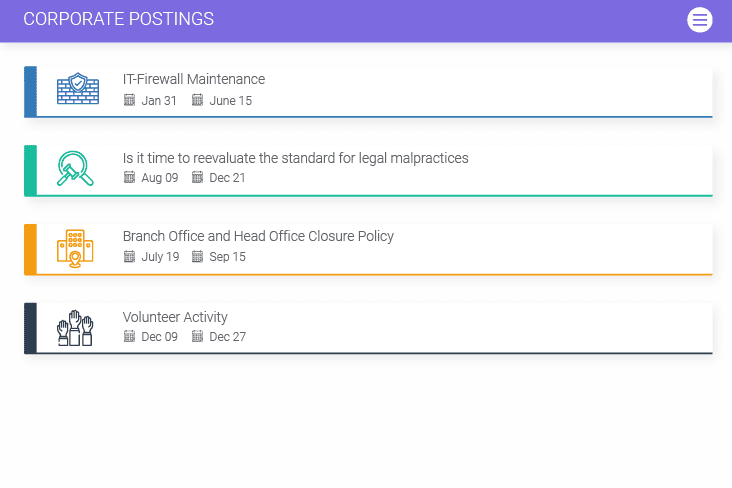Viewport: 732px width, 488px height.
Task: Click calendar icon beside Aug 09
Action: click(x=129, y=177)
